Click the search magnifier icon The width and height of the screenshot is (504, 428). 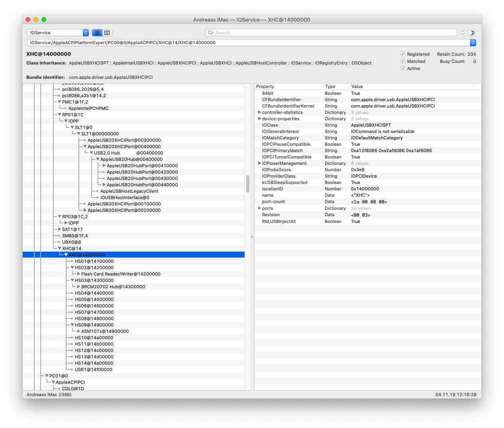point(211,33)
